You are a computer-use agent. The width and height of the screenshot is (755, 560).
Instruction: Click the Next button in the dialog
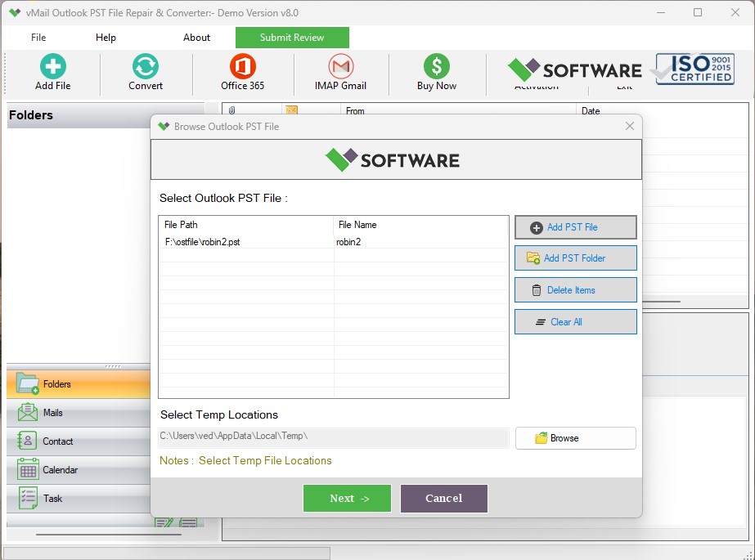click(x=347, y=498)
